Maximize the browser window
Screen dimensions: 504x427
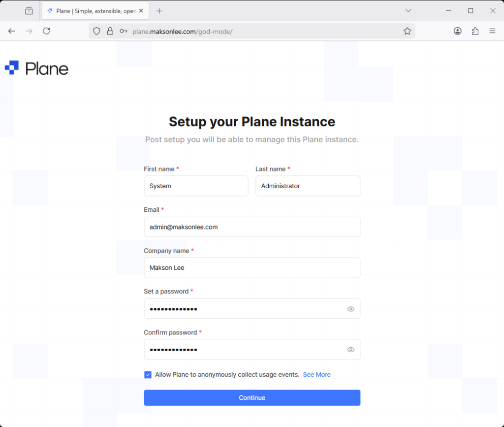[471, 11]
